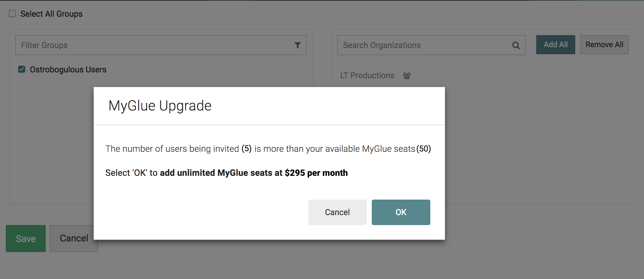Click the MyGlue Upgrade dialog title
The width and height of the screenshot is (644, 279).
tap(160, 106)
